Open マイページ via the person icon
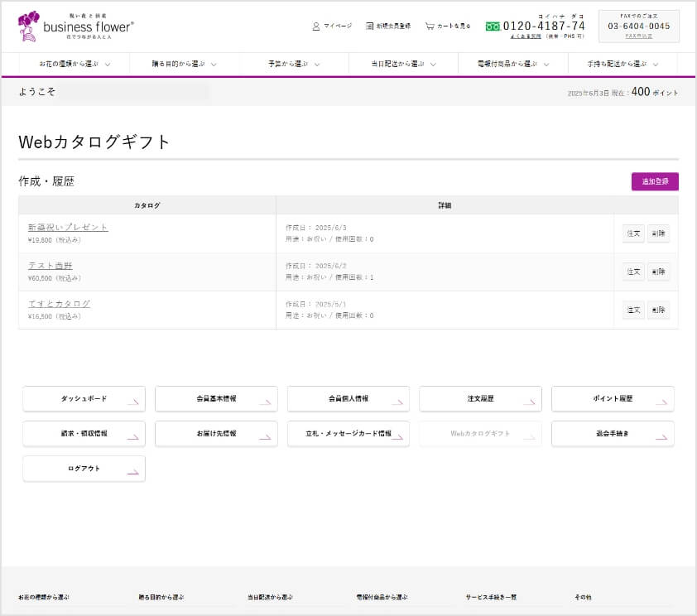697x616 pixels. (x=316, y=26)
